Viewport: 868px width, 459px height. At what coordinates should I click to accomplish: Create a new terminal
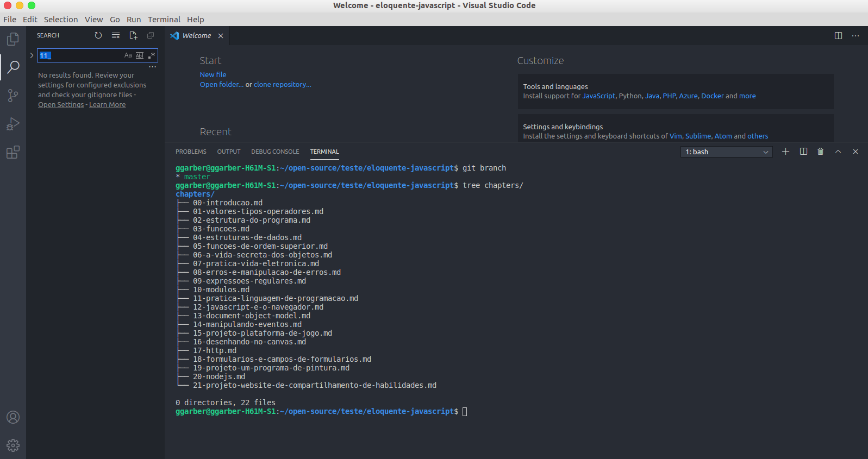point(785,152)
